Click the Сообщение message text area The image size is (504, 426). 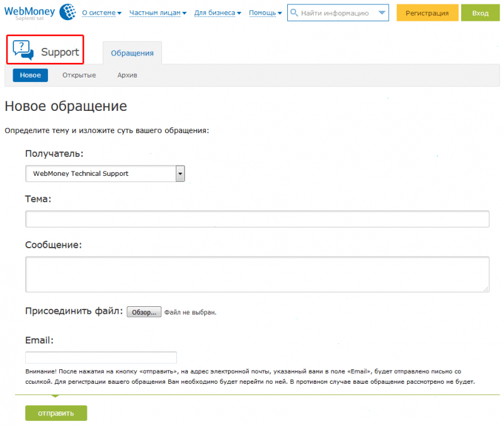[x=257, y=274]
